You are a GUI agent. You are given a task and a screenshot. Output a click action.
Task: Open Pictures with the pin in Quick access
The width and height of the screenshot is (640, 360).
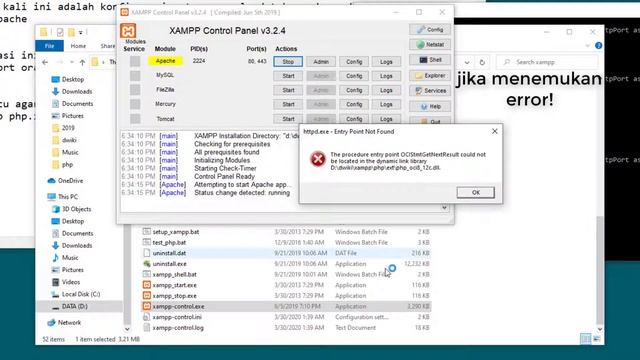[x=68, y=116]
